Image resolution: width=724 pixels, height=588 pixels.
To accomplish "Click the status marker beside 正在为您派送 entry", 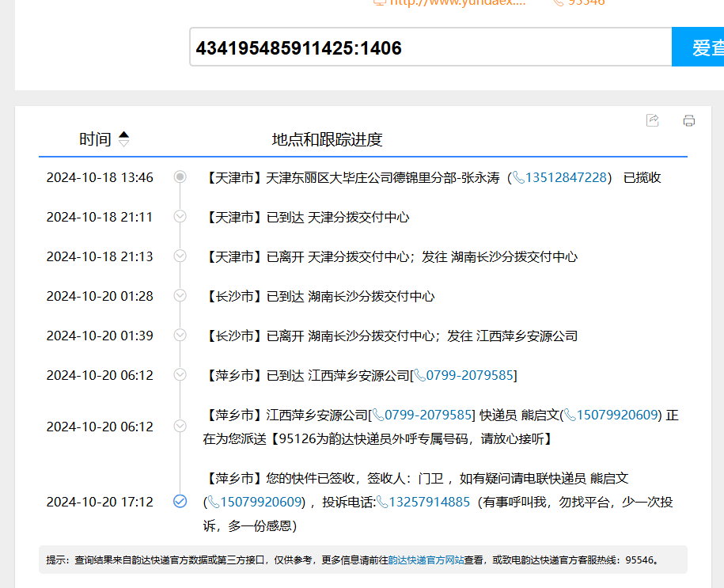I will coord(180,426).
